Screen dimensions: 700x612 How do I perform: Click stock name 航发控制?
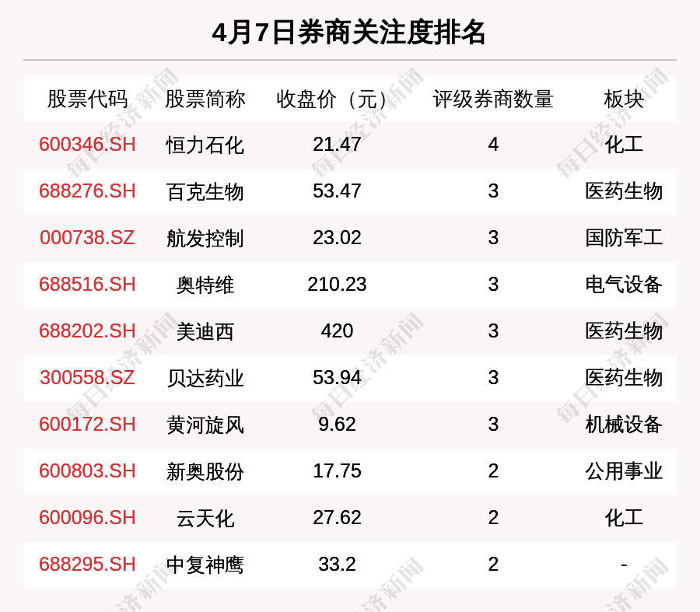(x=205, y=238)
